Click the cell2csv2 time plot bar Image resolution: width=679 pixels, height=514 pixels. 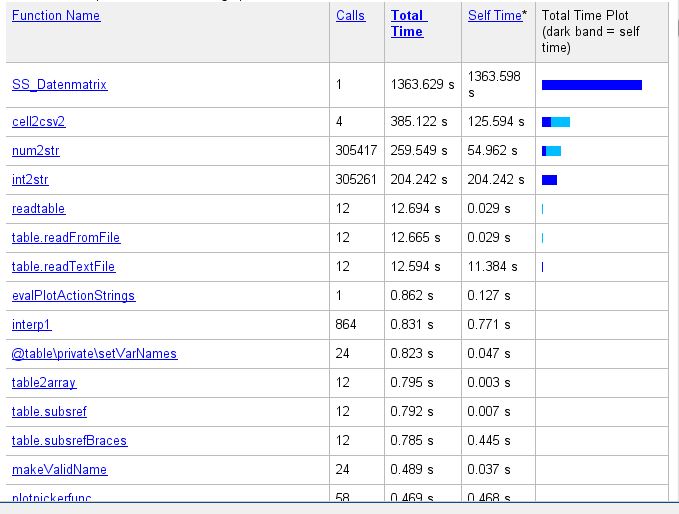click(556, 122)
